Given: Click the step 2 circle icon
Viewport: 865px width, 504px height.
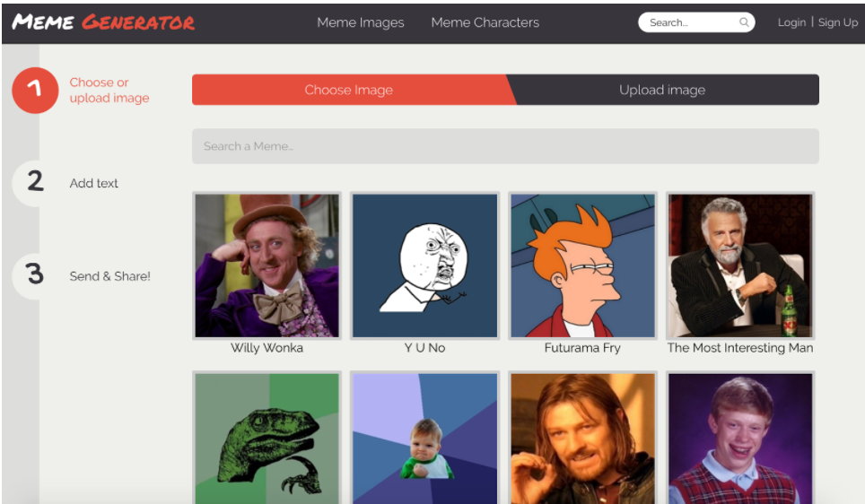Looking at the screenshot, I should point(35,183).
